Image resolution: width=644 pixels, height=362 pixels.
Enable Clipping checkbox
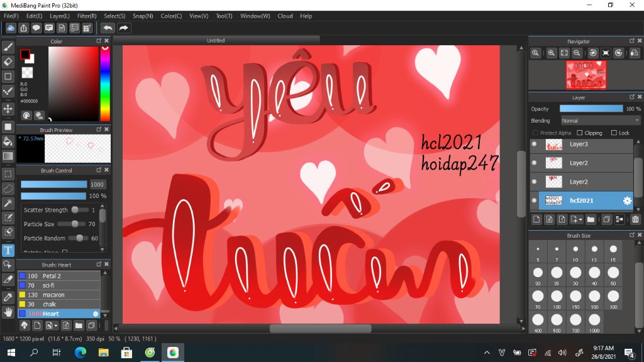tap(579, 133)
